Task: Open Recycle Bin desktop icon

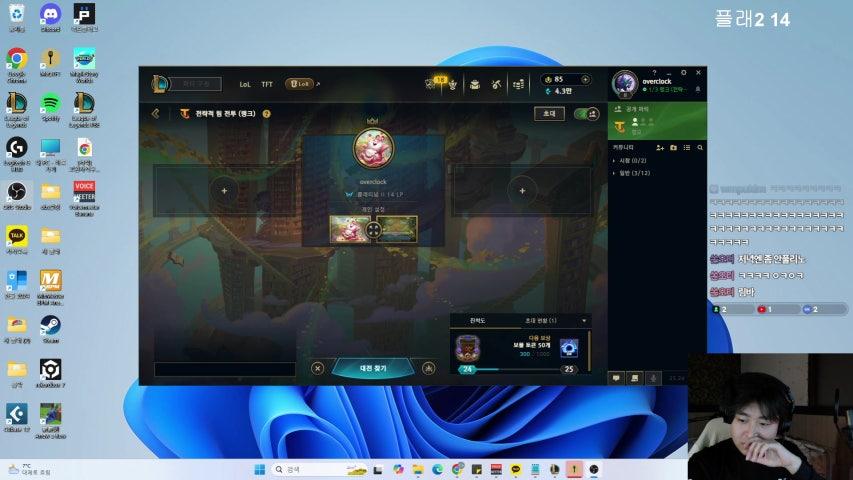Action: click(x=17, y=17)
